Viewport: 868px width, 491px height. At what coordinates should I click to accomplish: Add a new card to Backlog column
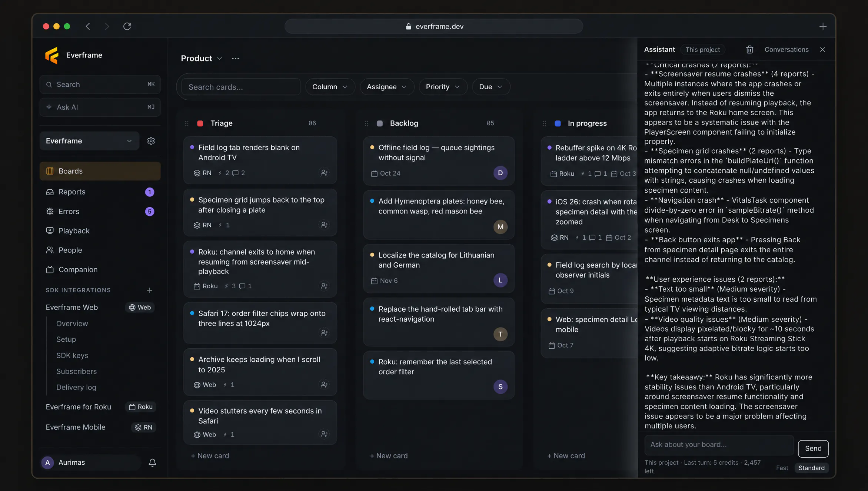point(389,456)
